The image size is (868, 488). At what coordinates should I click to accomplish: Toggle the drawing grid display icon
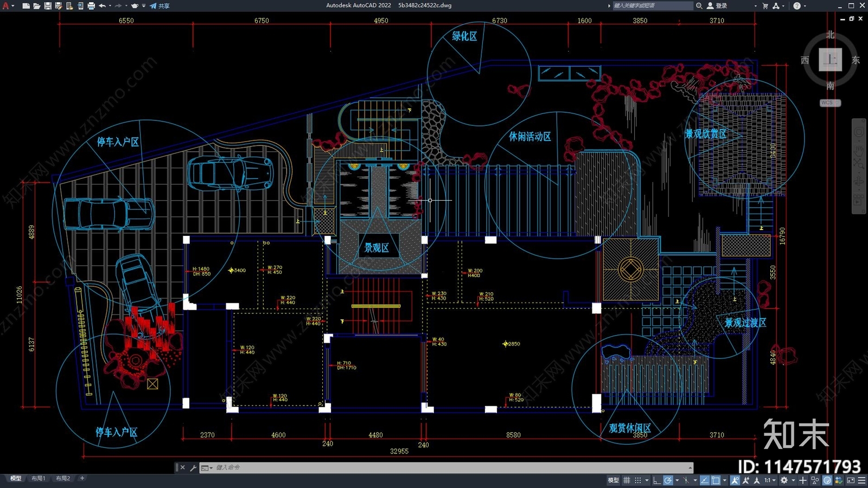(627, 480)
